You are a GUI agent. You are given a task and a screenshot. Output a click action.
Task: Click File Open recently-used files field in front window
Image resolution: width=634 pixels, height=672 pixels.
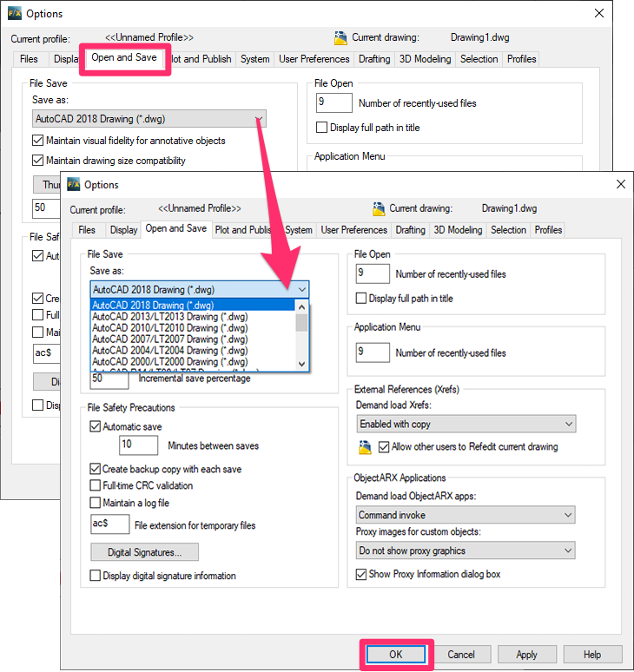373,273
